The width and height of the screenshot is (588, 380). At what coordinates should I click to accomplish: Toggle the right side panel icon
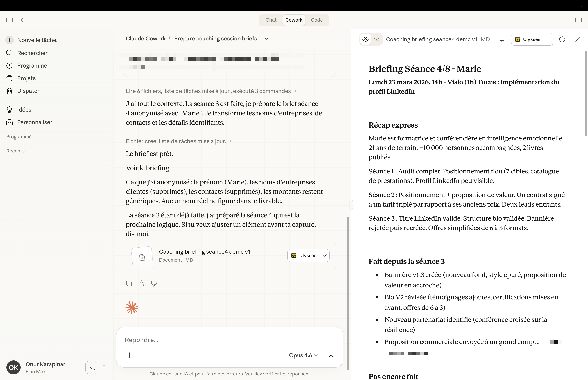(578, 20)
